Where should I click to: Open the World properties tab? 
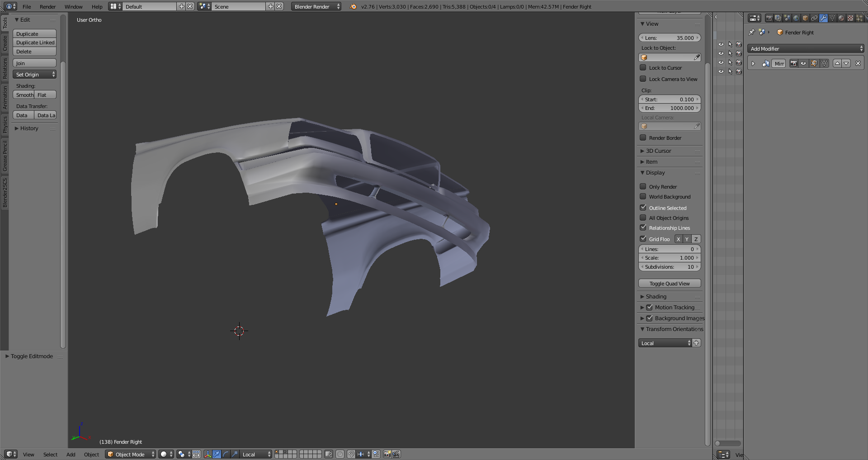pos(796,18)
